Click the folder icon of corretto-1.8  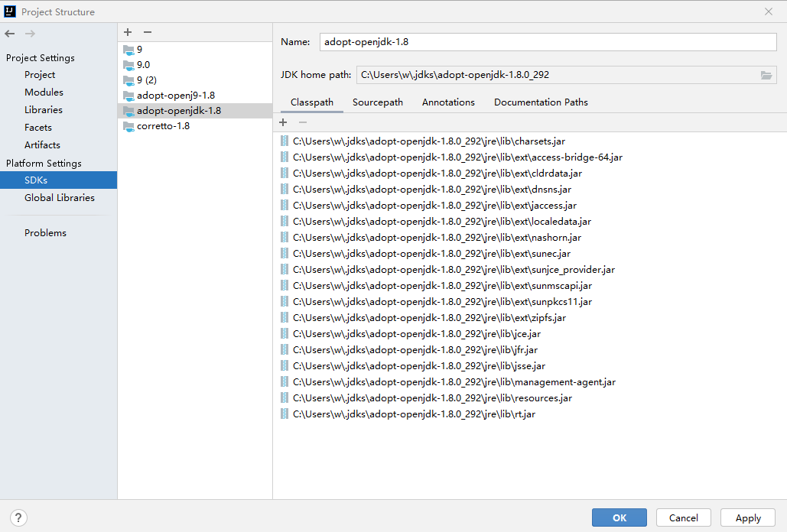coord(129,126)
